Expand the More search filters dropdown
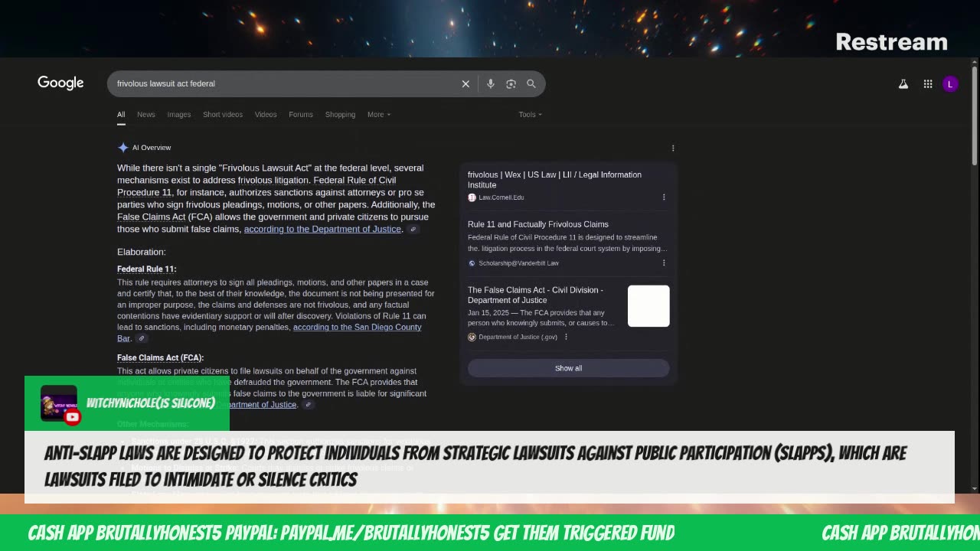 [x=379, y=115]
